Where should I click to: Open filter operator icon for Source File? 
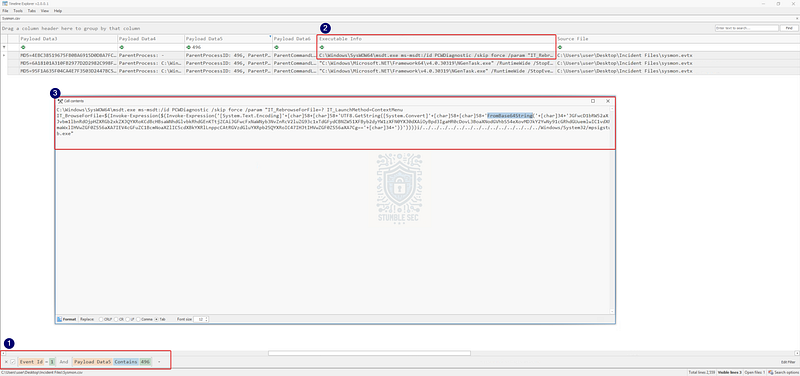click(560, 47)
